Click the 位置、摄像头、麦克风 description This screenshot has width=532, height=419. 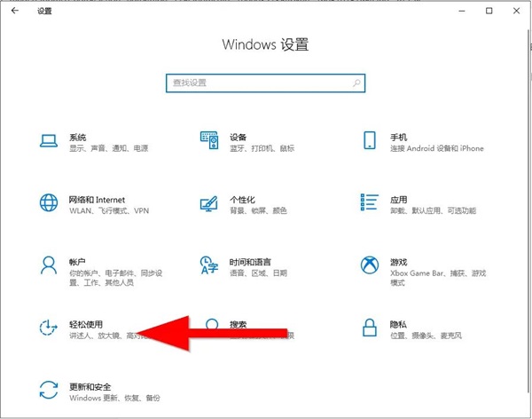[426, 336]
